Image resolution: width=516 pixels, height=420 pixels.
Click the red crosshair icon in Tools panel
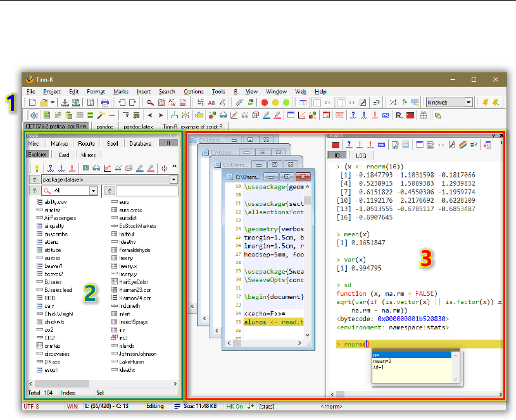coord(164,168)
